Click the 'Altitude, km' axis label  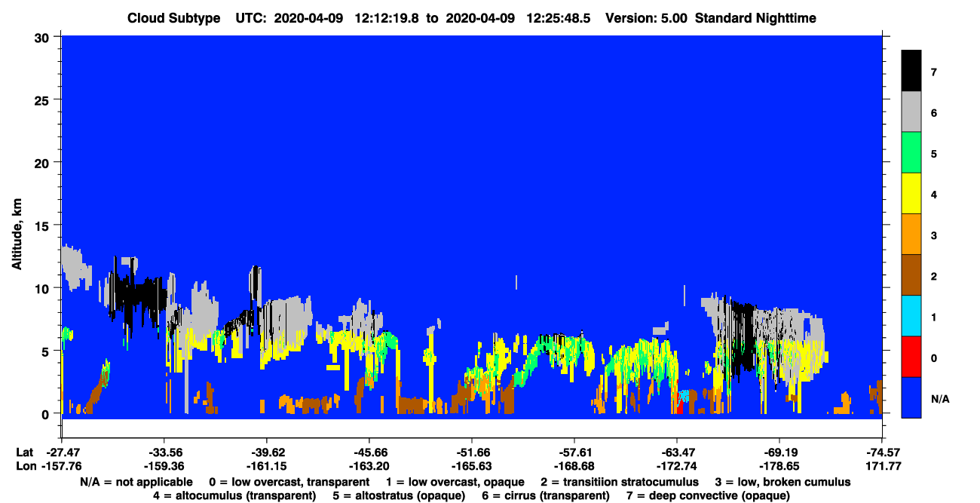coord(17,234)
